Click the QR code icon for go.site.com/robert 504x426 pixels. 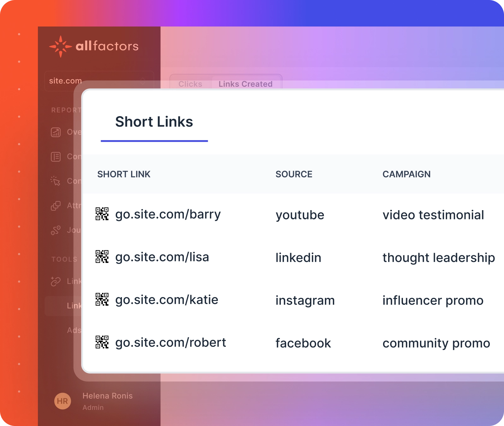102,342
